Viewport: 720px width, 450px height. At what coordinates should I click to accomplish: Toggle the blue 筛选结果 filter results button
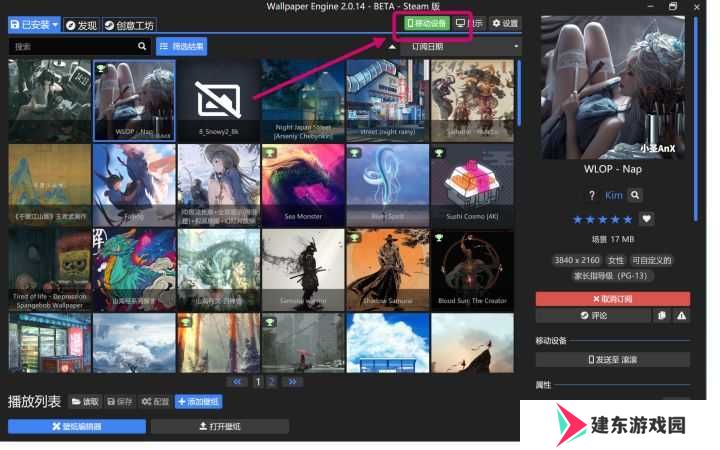click(182, 46)
